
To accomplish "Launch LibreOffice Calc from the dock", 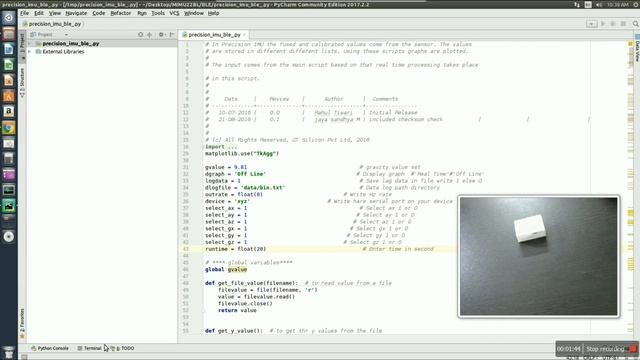I will coord(9,65).
